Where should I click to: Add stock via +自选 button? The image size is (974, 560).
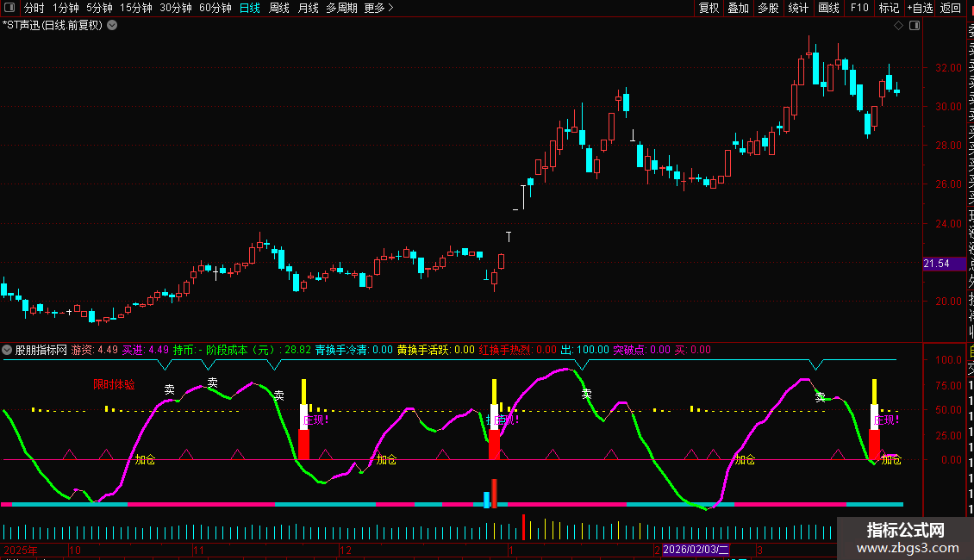pos(920,8)
